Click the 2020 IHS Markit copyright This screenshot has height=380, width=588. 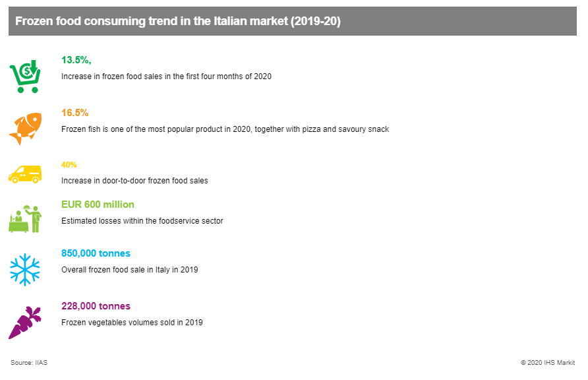point(548,363)
